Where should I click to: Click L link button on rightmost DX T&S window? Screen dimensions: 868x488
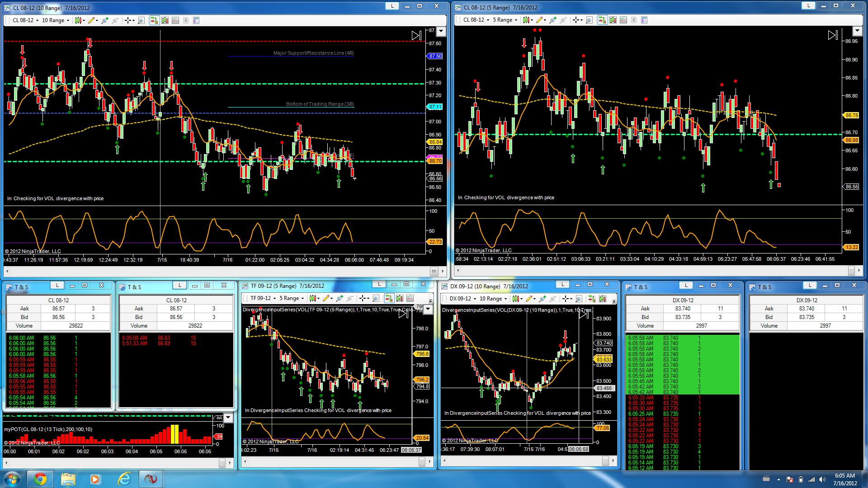(810, 286)
